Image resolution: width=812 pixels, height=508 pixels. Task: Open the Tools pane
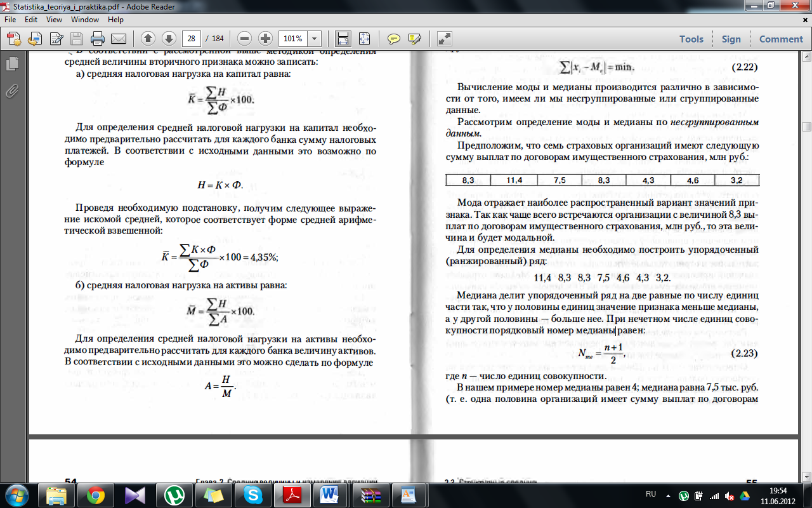691,39
